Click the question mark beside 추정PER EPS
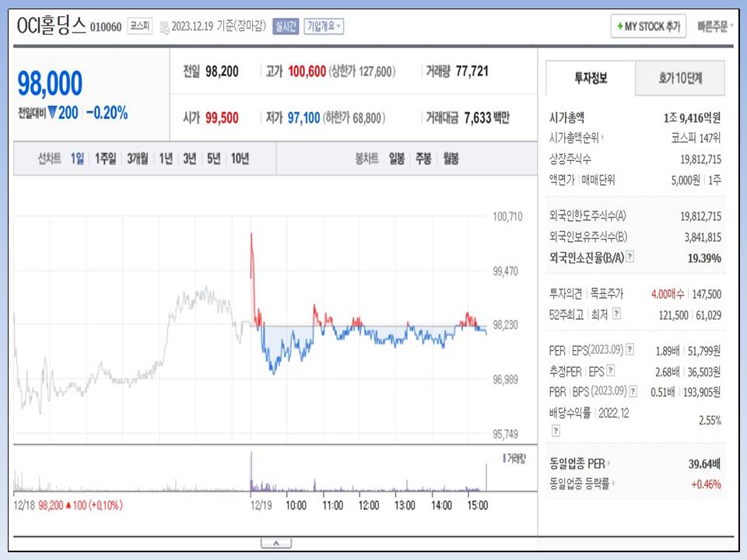 point(611,370)
